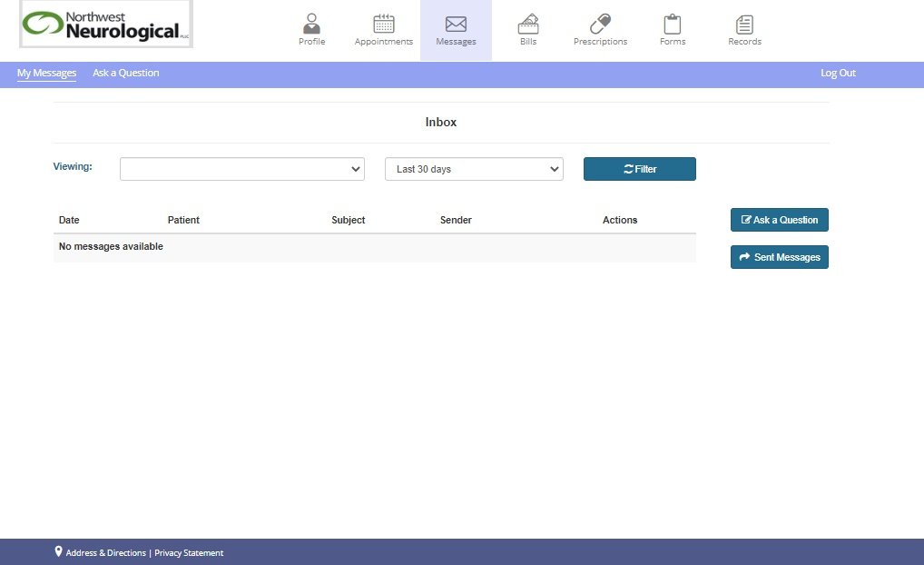Viewport: 924px width, 565px height.
Task: Click the map pin icon in footer
Action: coord(59,551)
